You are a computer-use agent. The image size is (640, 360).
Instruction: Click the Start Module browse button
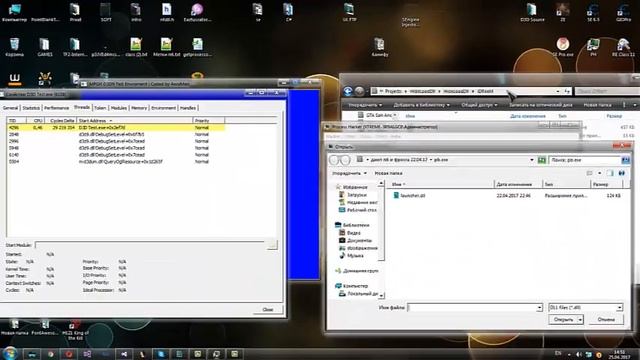(272, 244)
